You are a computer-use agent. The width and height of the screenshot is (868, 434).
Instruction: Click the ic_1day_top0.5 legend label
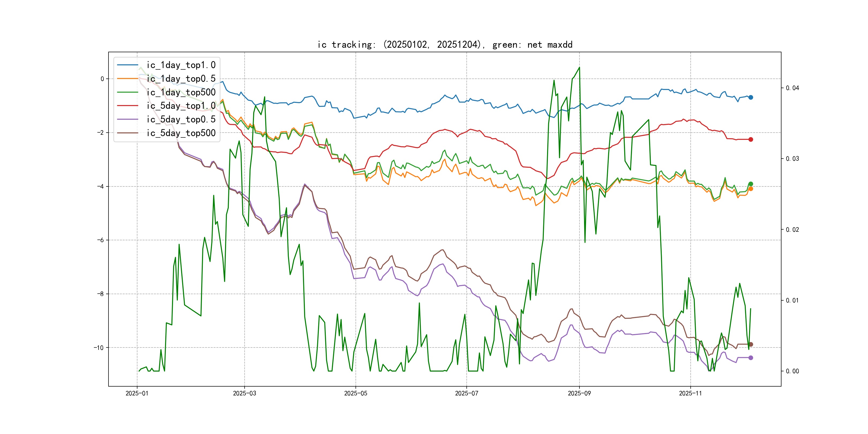point(181,78)
